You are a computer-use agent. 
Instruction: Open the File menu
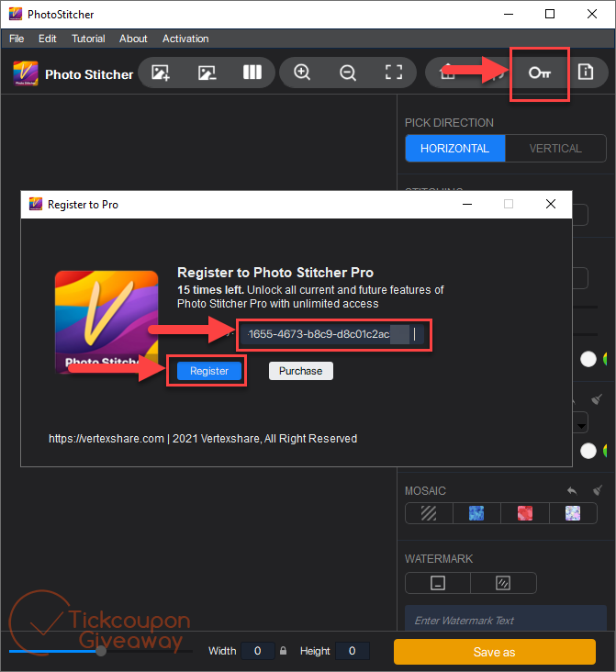coord(17,39)
